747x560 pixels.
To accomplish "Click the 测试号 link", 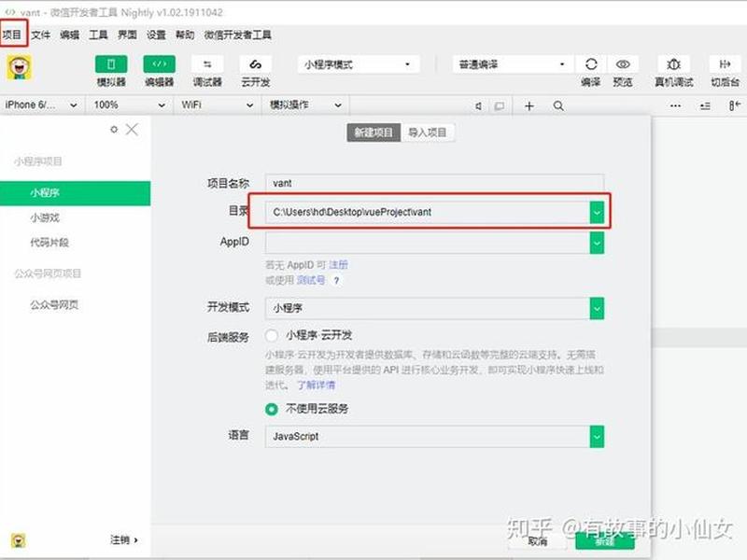I will 311,280.
